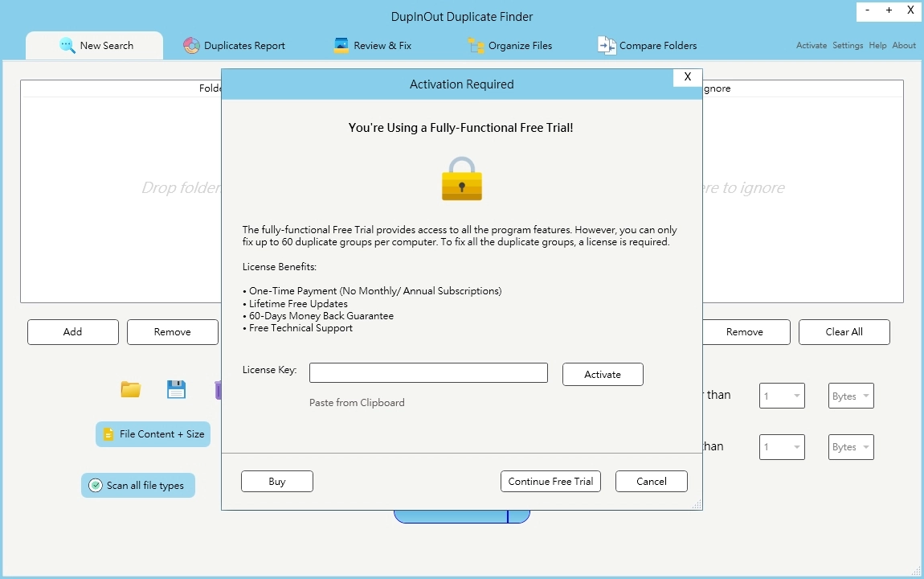924x579 pixels.
Task: Click the golden padlock icon in dialog
Action: point(462,179)
